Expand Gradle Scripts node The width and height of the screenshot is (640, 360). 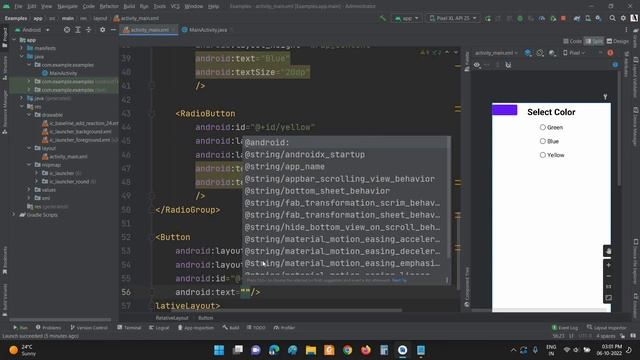click(14, 215)
